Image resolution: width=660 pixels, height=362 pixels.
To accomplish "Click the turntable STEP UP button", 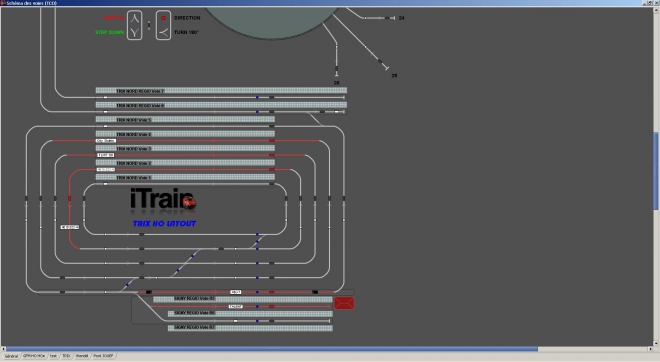I will pos(135,18).
